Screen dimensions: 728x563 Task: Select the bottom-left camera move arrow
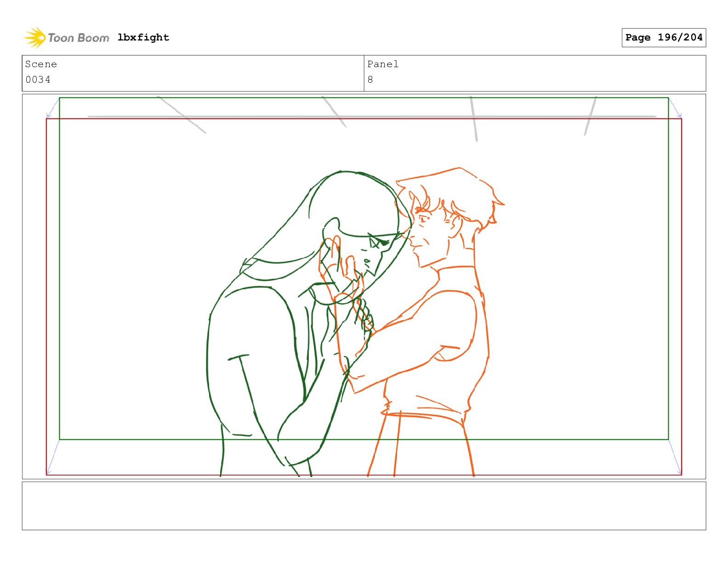coord(53,457)
